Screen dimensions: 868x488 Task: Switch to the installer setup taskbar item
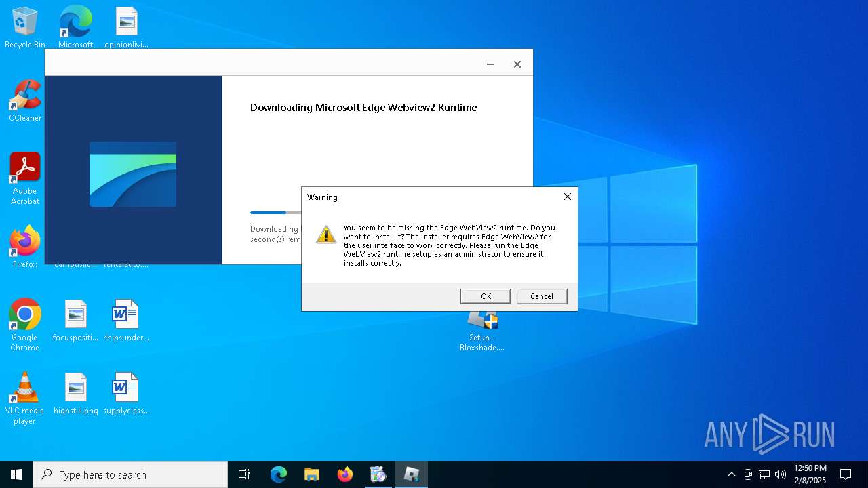tap(378, 474)
